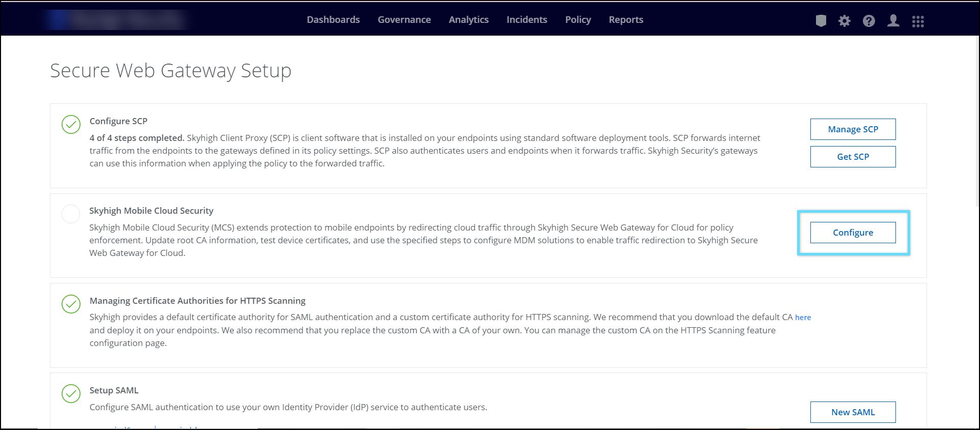
Task: Click the shield icon in header
Action: 821,21
